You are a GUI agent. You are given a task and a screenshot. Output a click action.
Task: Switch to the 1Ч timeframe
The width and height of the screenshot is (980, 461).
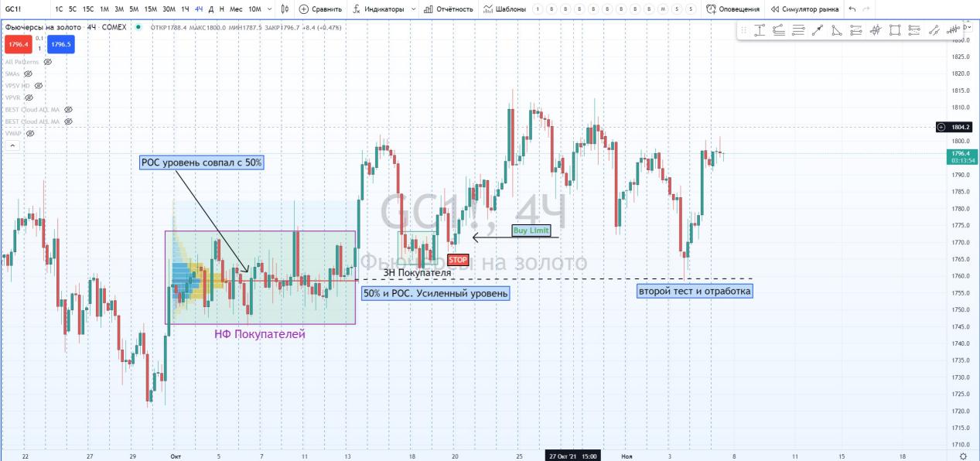click(x=185, y=9)
